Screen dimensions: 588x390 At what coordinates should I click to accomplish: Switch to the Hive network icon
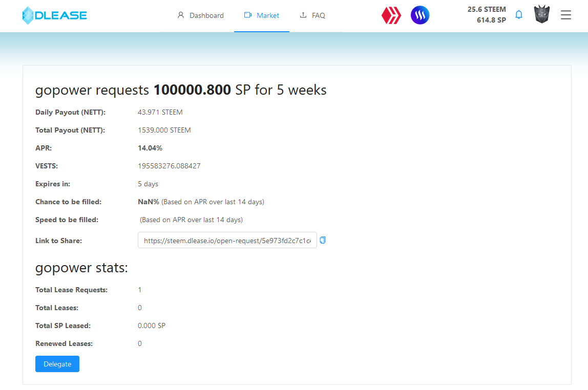pos(391,15)
